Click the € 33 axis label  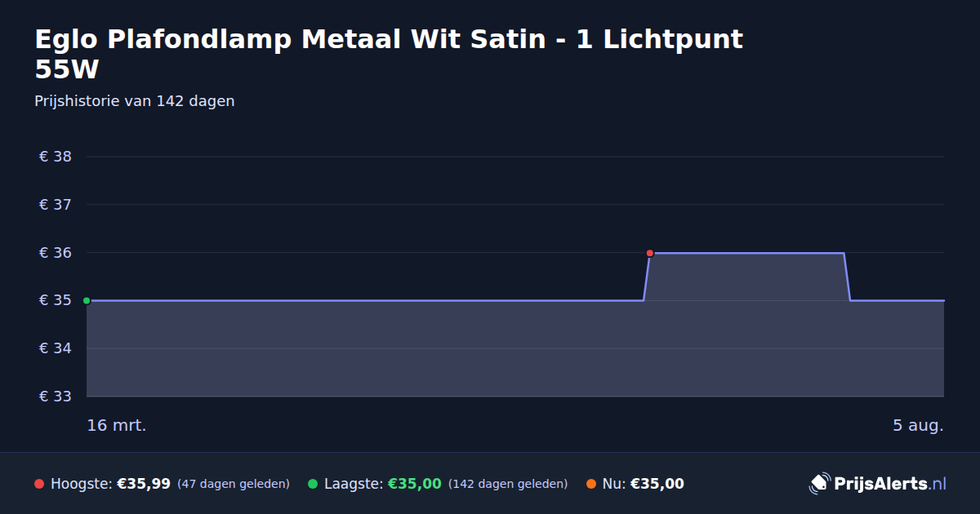(56, 397)
